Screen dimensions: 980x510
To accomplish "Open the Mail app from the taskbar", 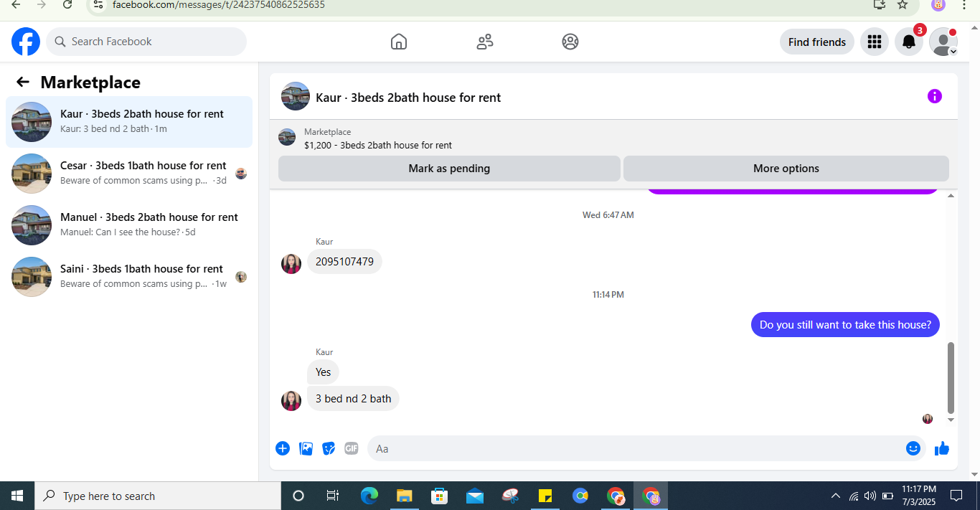I will 474,496.
